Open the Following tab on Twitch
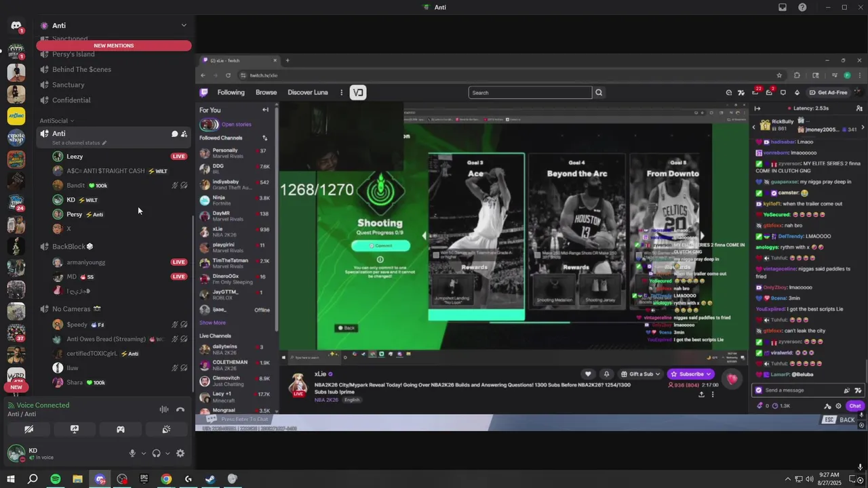Image resolution: width=868 pixels, height=488 pixels. [231, 93]
